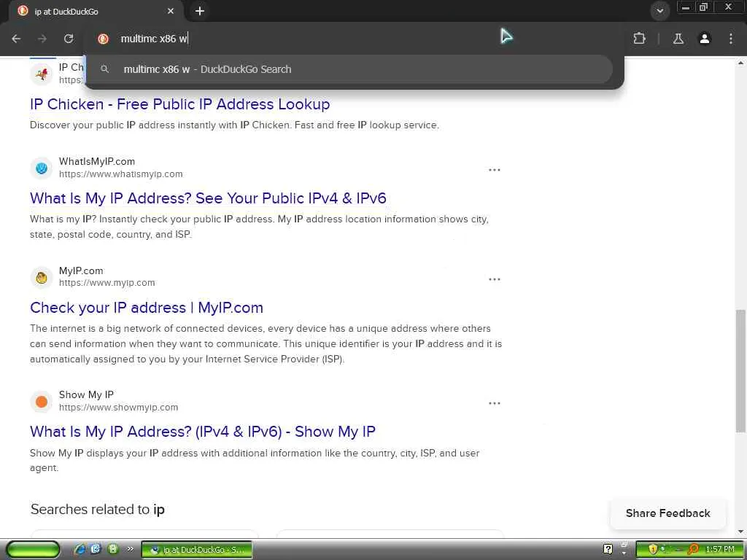Screen dimensions: 747x560
Task: Click the search magnifier icon in suggestion
Action: pyautogui.click(x=105, y=69)
